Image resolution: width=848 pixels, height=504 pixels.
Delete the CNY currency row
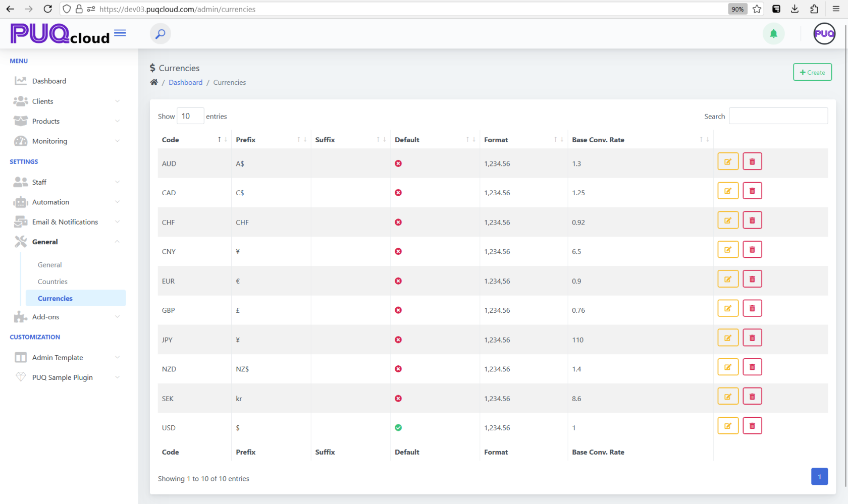(752, 249)
